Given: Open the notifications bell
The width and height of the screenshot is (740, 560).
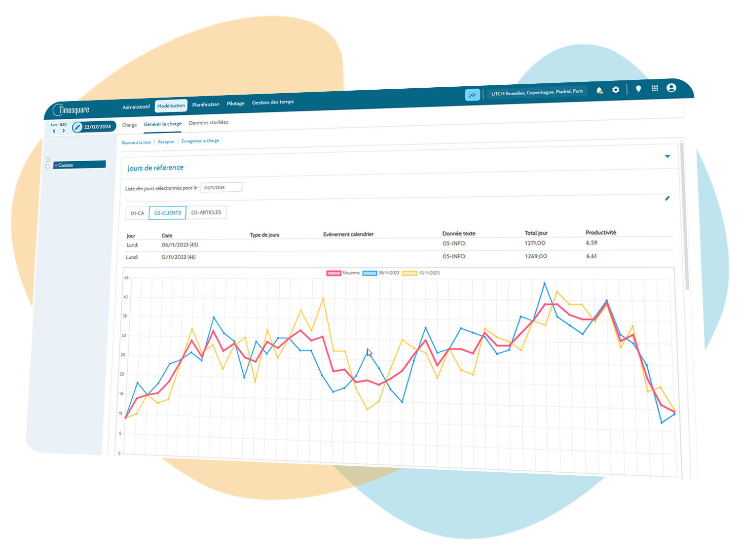Looking at the screenshot, I should [x=599, y=91].
